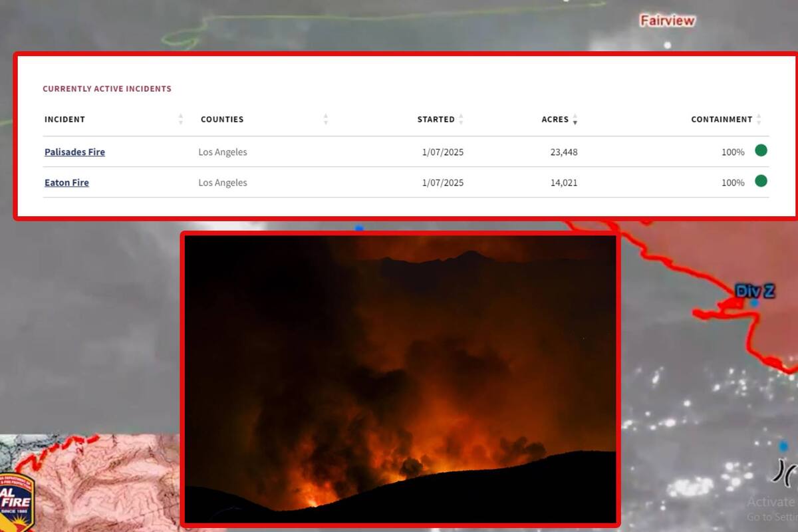The height and width of the screenshot is (532, 798).
Task: Select the CONTAINMENT column header
Action: click(x=722, y=119)
